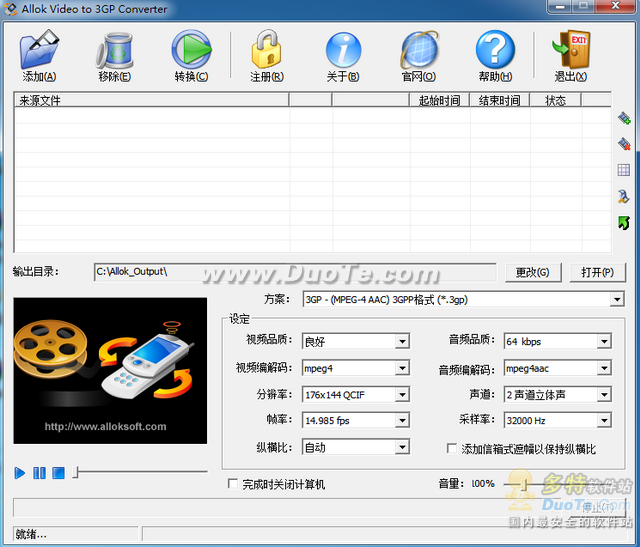Toggle 完成时关闭计算机 checkbox
This screenshot has height=547, width=640.
coord(233,484)
